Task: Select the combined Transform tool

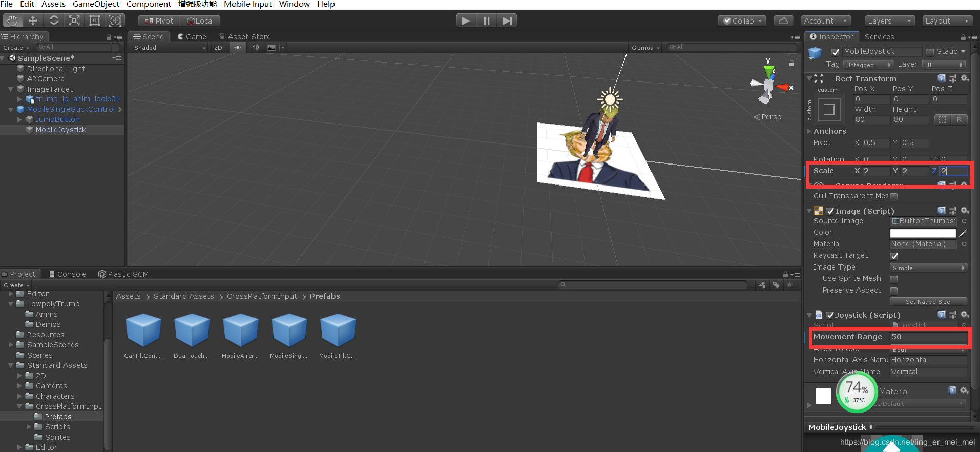Action: click(115, 20)
